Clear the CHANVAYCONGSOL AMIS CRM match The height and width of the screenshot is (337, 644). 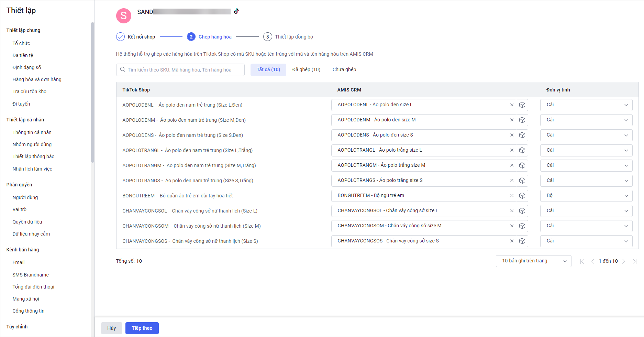pyautogui.click(x=512, y=211)
